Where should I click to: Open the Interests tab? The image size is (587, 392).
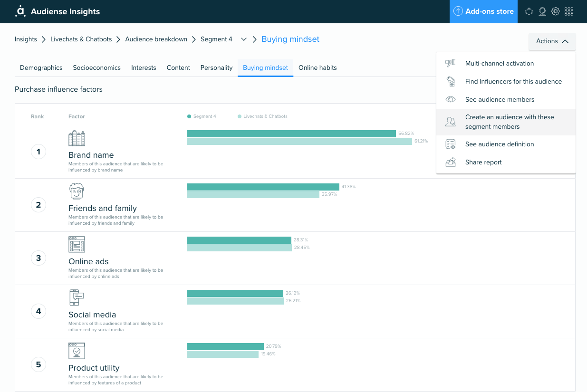144,67
